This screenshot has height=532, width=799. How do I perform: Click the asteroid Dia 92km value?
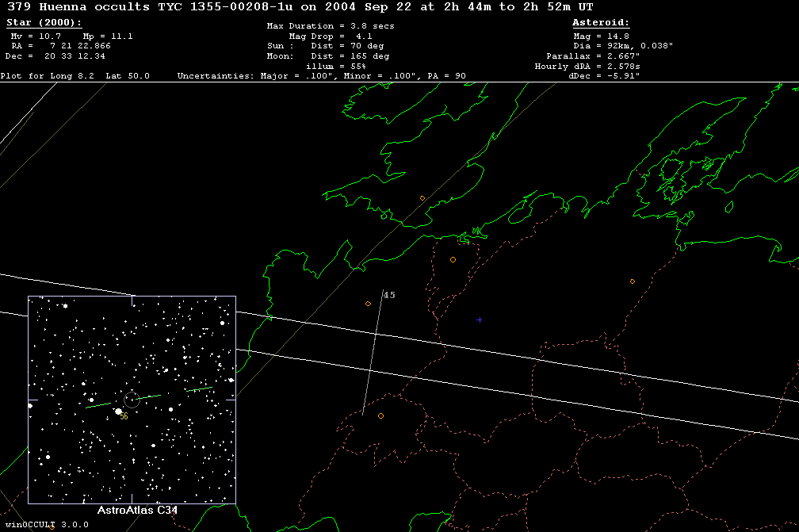point(623,47)
